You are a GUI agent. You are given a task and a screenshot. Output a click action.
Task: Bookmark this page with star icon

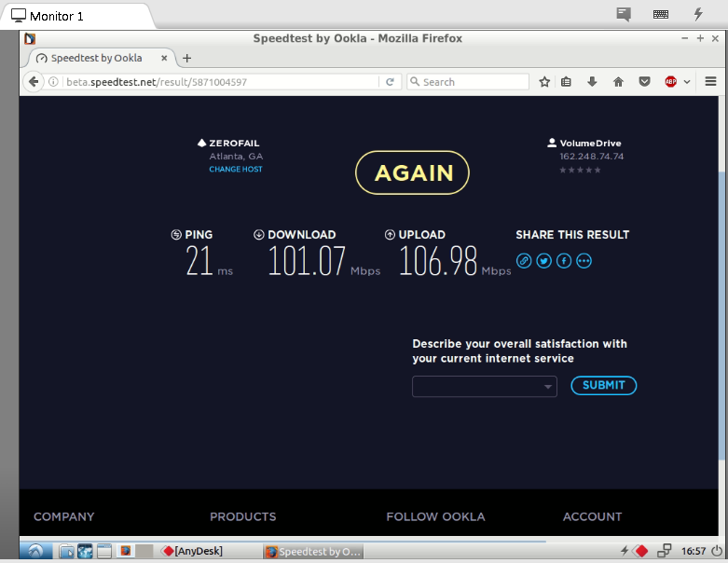tap(544, 82)
